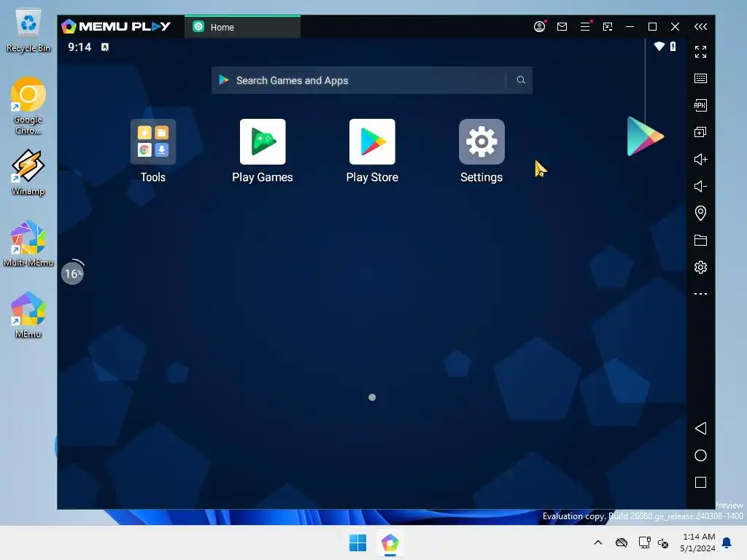Select the Home tab

click(x=242, y=27)
